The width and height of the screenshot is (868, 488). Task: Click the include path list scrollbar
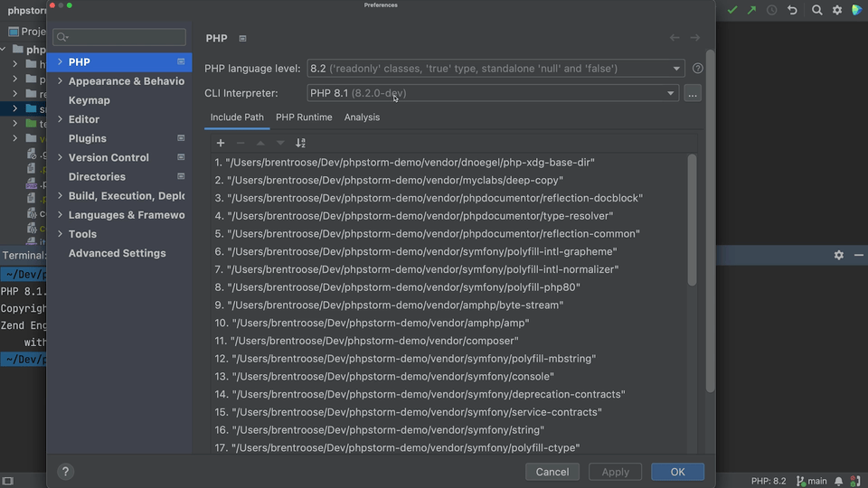tap(692, 221)
